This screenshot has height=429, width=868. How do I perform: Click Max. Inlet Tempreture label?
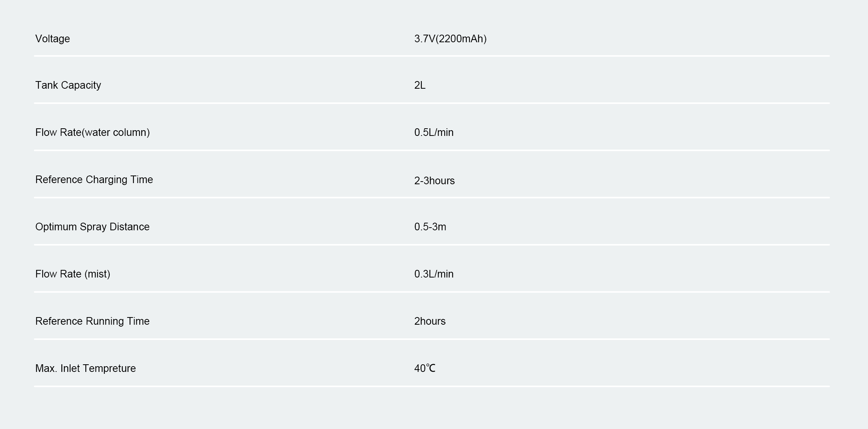85,368
